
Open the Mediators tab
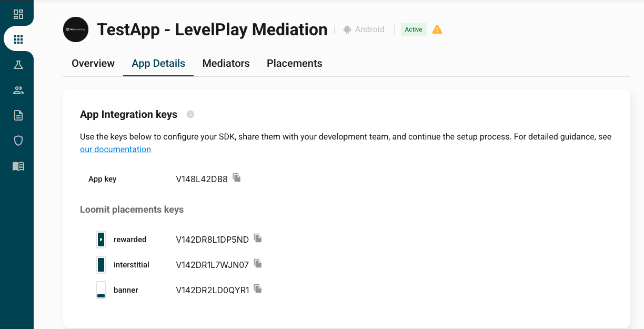(226, 64)
